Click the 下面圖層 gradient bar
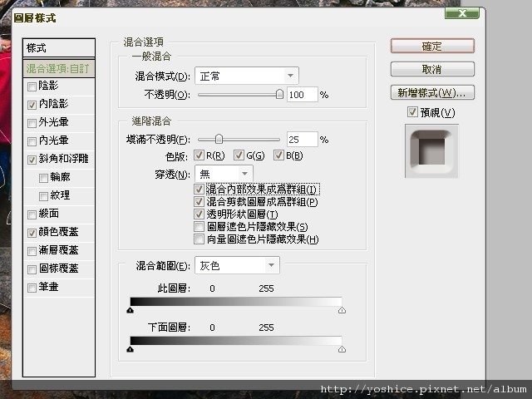 tap(236, 341)
